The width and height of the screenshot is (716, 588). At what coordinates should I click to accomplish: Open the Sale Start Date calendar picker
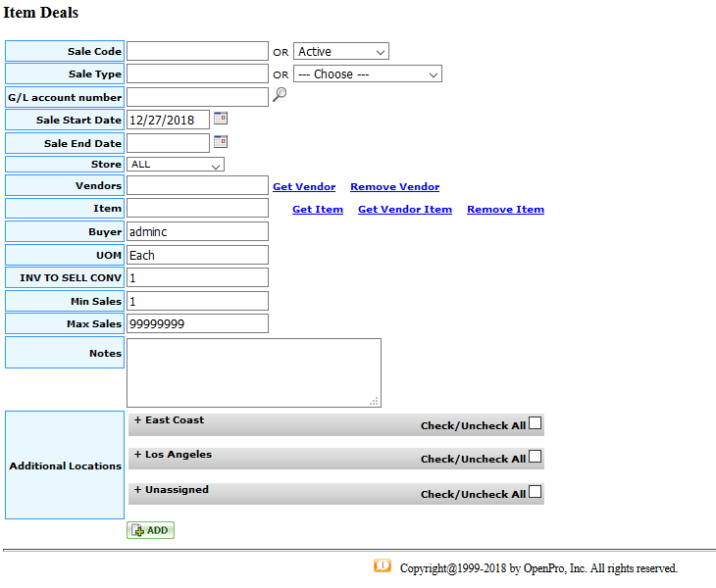[x=221, y=119]
